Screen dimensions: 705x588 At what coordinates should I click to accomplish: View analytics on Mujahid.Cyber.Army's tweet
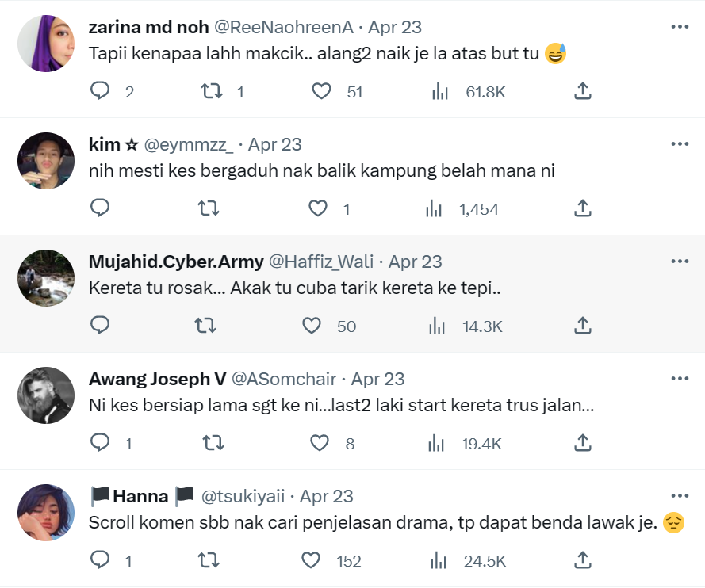point(435,326)
